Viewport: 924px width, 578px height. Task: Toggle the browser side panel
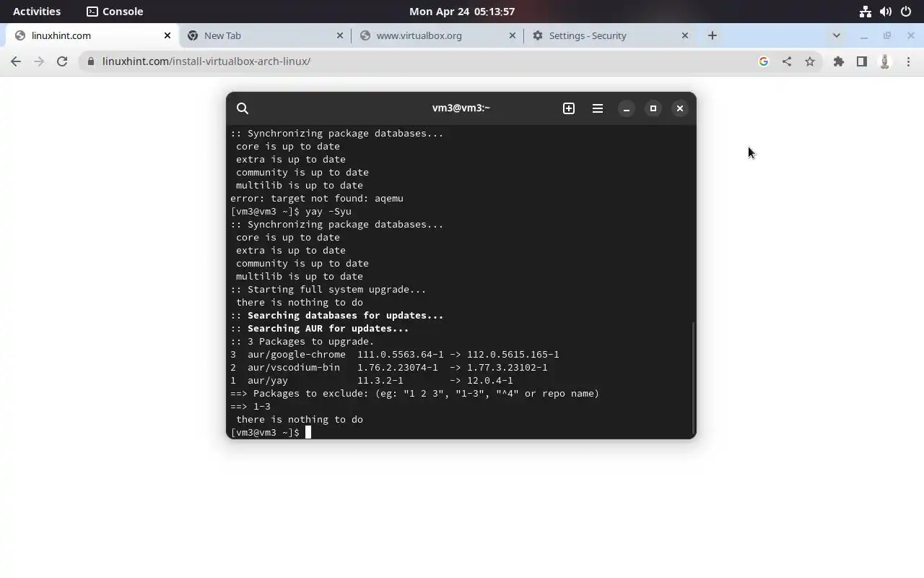(862, 61)
